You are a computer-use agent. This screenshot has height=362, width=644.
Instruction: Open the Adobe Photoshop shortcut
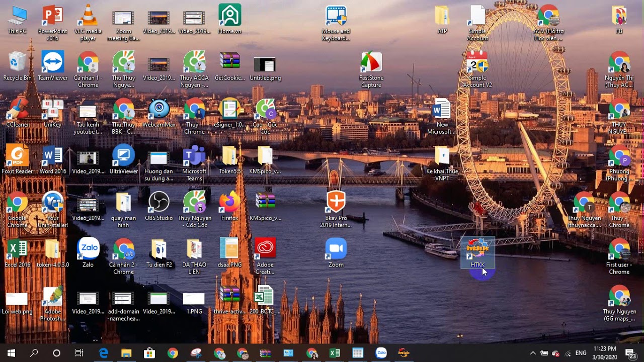coord(53,303)
